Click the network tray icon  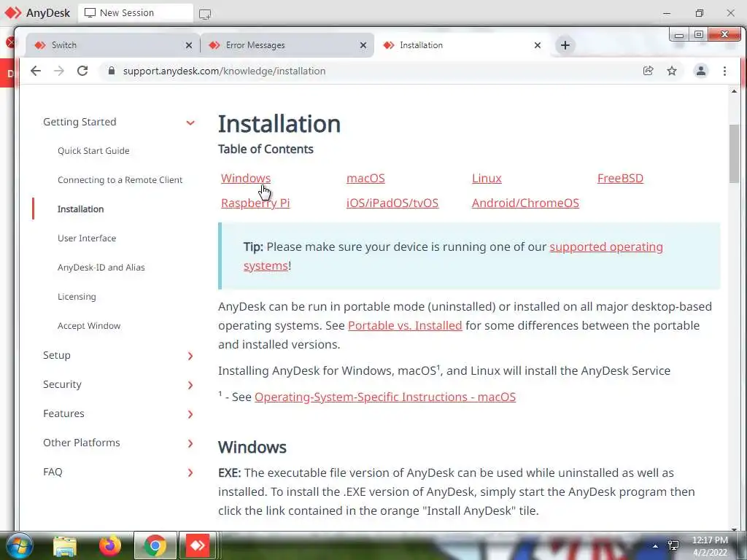click(673, 545)
